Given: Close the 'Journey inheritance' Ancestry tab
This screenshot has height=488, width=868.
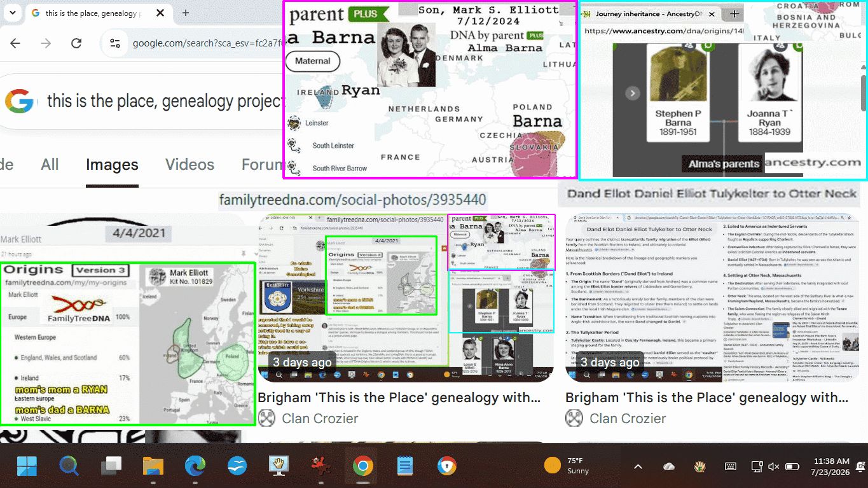Looking at the screenshot, I should tap(711, 14).
